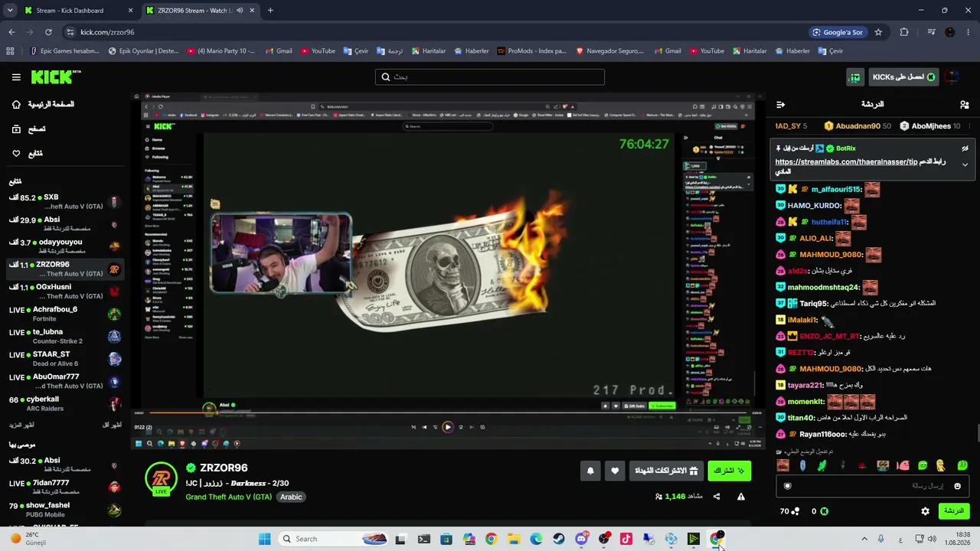Open the green drops icon in header
Image resolution: width=980 pixels, height=551 pixels.
point(854,77)
